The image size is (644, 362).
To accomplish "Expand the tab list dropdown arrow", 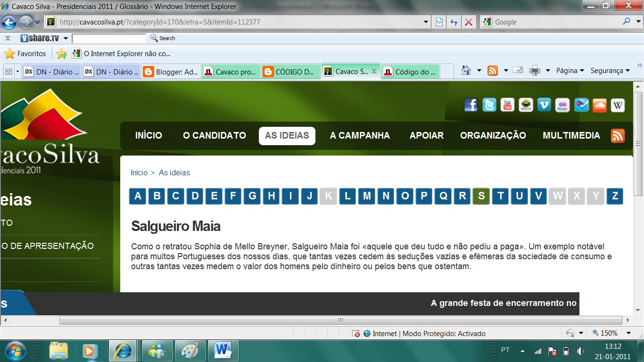I will (18, 72).
